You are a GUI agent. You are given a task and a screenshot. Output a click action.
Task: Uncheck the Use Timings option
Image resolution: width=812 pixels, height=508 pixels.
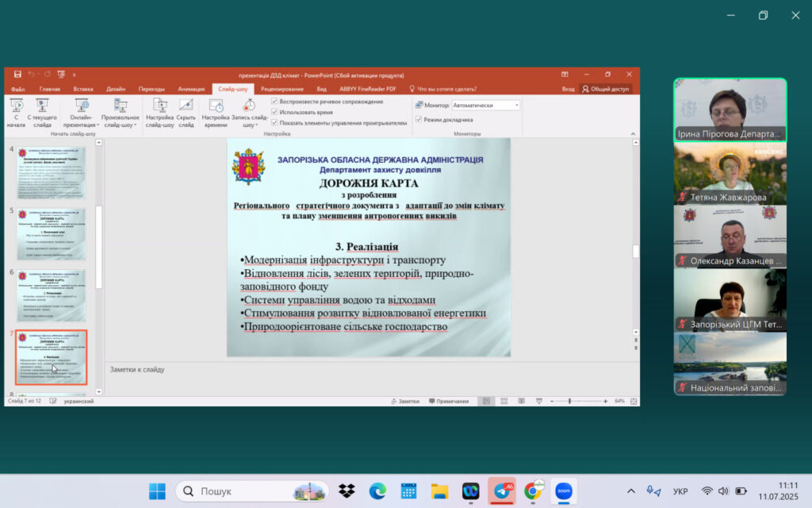(x=274, y=112)
